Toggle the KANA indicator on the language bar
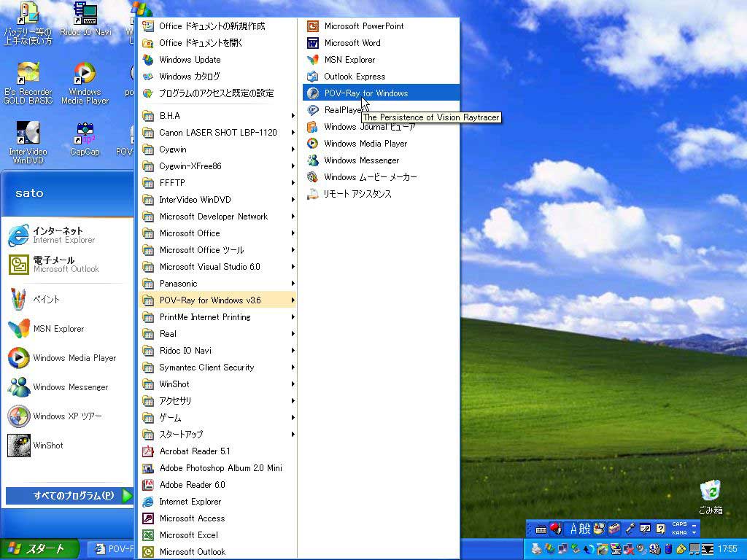The image size is (747, 560). (x=679, y=533)
